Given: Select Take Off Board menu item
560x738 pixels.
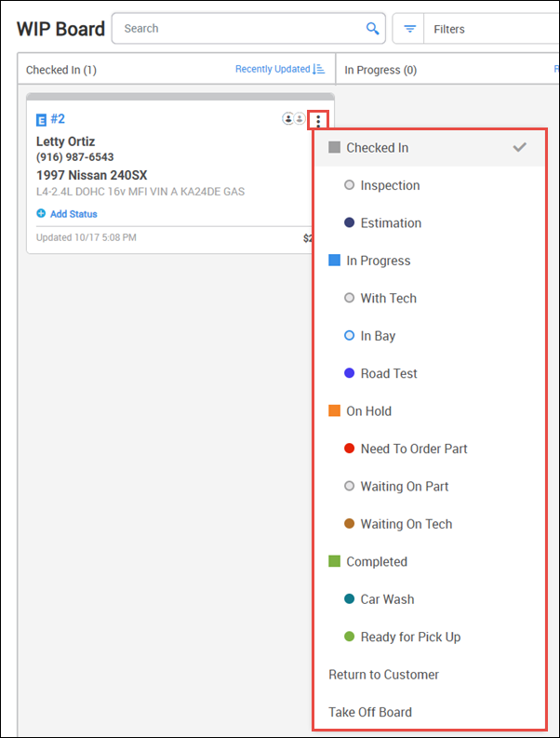Looking at the screenshot, I should (370, 712).
